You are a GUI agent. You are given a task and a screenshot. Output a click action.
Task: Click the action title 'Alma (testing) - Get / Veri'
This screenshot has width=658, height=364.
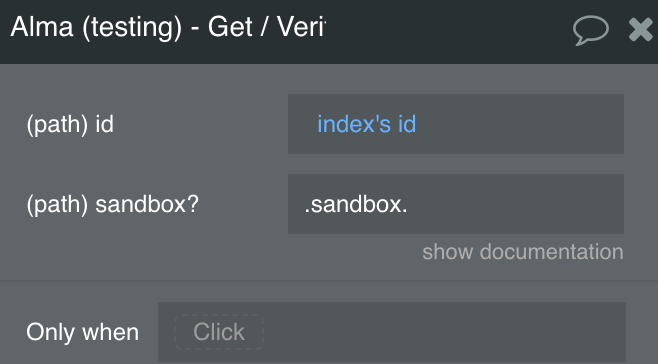coord(168,27)
